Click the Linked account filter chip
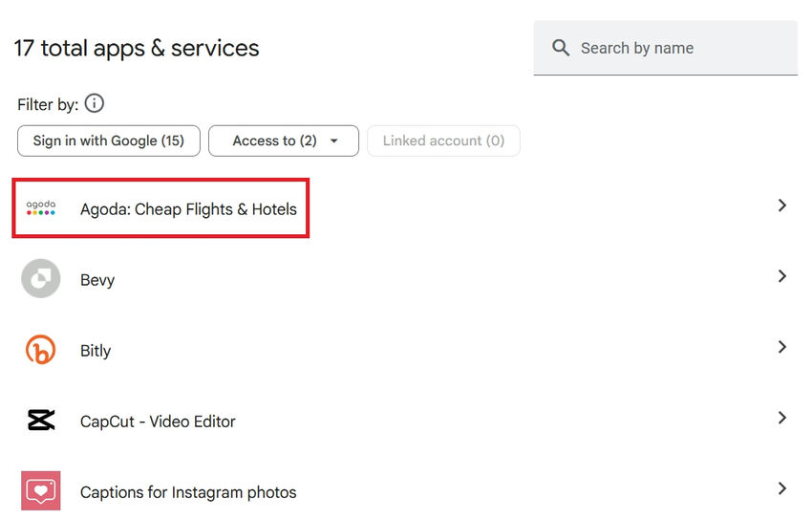 pos(443,141)
